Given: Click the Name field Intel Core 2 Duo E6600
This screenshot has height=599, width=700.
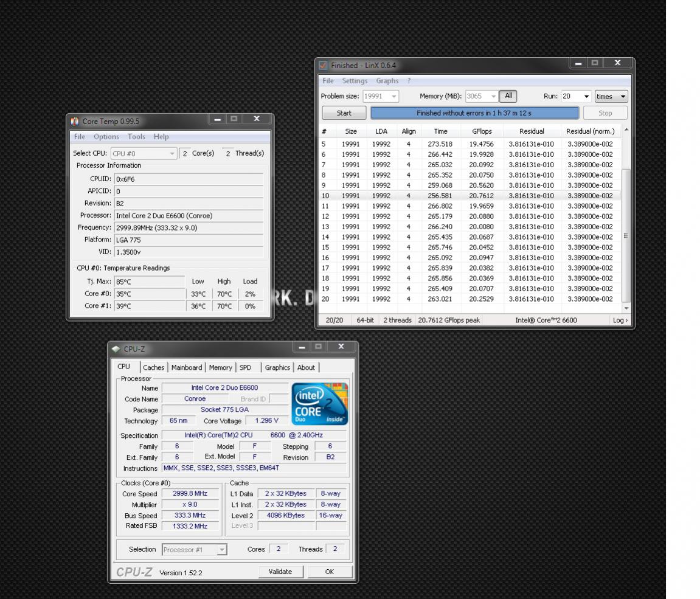Looking at the screenshot, I should pos(225,388).
